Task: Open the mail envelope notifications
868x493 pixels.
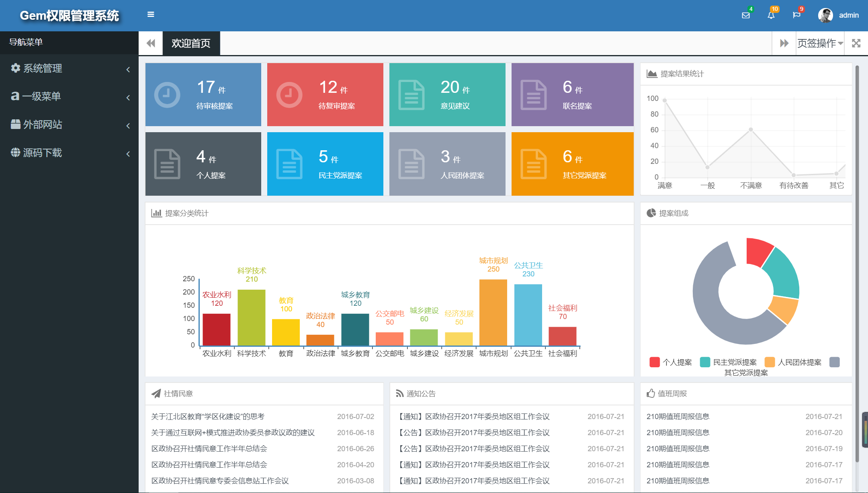Action: pyautogui.click(x=746, y=15)
